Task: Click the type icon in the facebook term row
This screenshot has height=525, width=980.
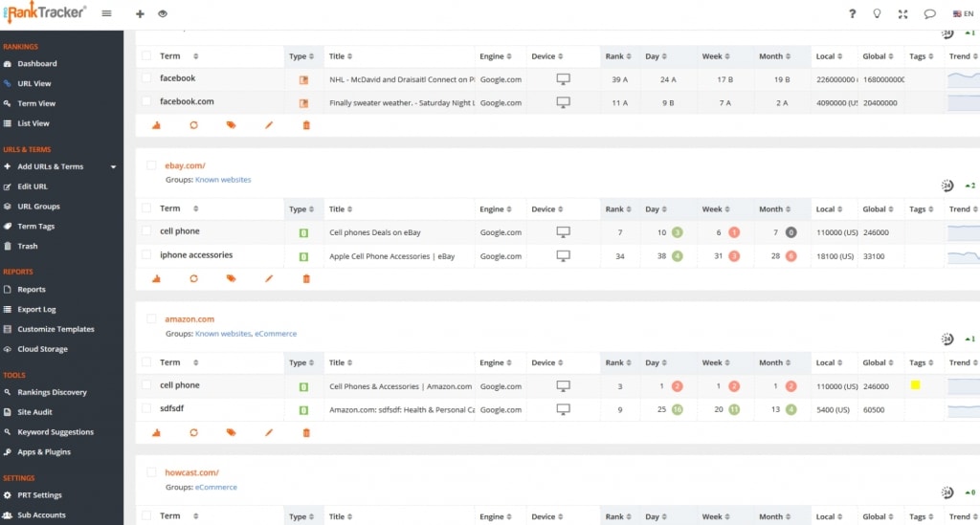Action: (x=303, y=80)
